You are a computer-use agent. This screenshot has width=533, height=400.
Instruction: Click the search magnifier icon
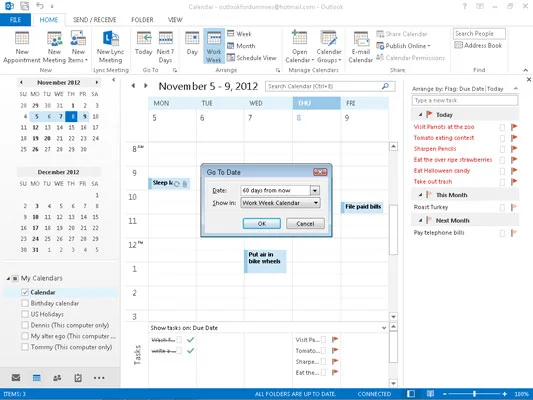pos(385,86)
